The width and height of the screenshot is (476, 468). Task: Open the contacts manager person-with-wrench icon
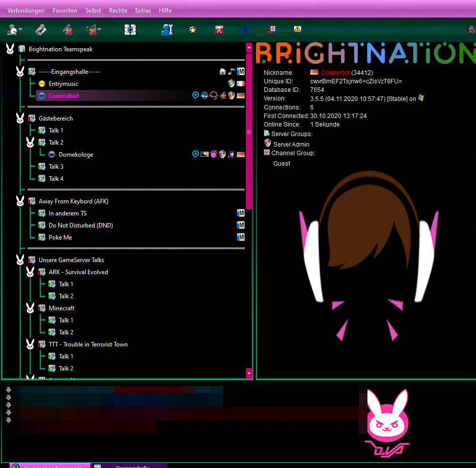(167, 30)
